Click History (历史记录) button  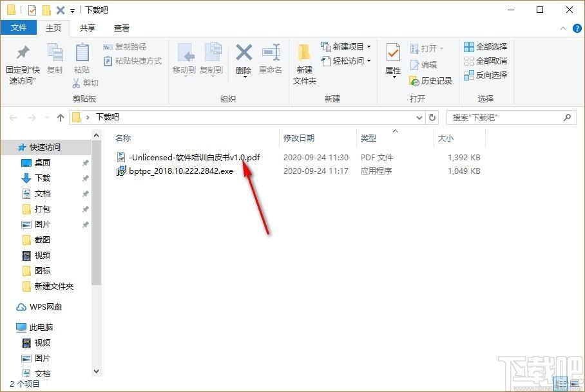point(430,81)
